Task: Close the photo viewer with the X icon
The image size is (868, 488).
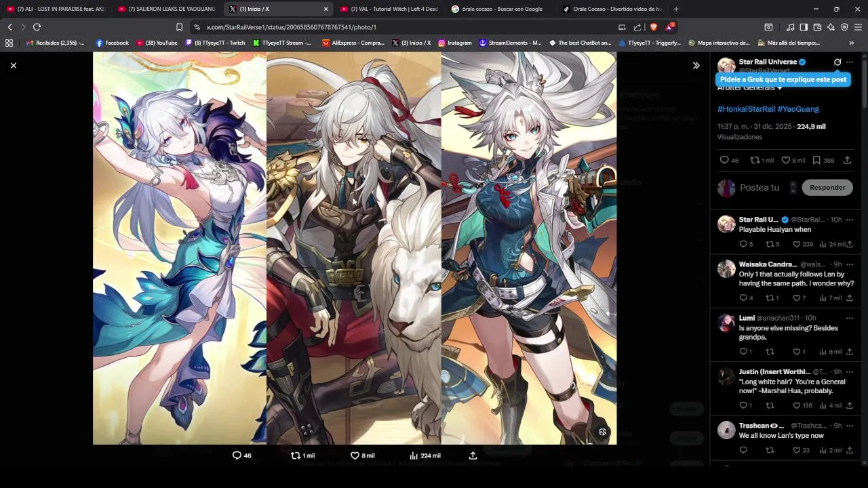Action: 13,66
